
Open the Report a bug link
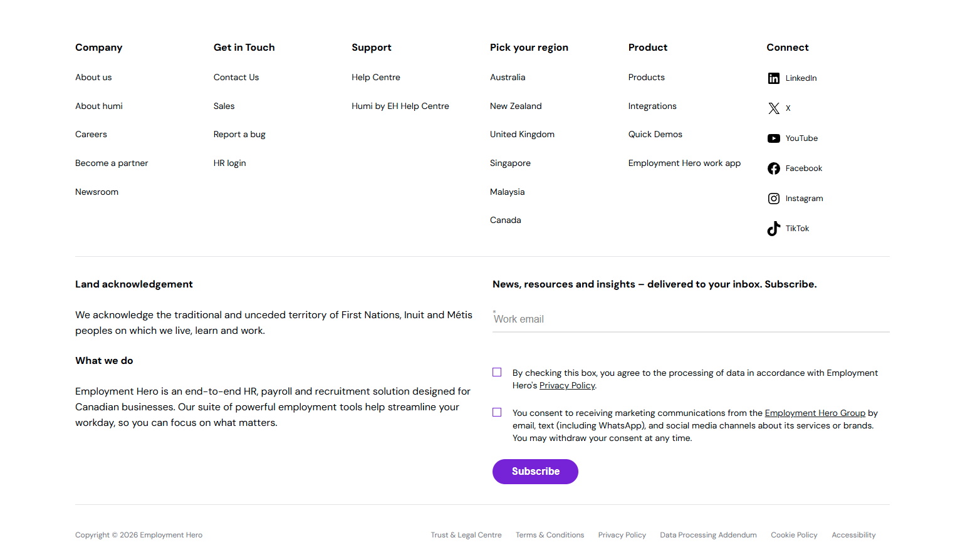[x=239, y=134]
